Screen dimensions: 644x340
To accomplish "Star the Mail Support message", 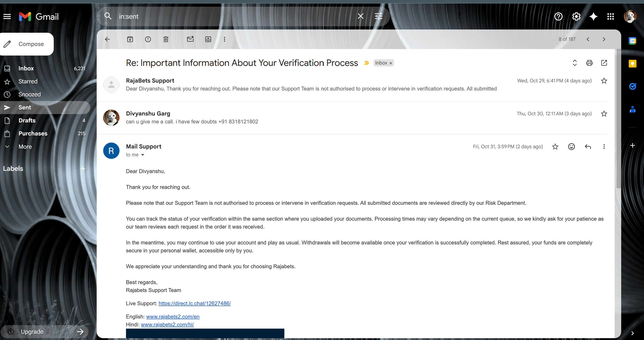I will 555,147.
